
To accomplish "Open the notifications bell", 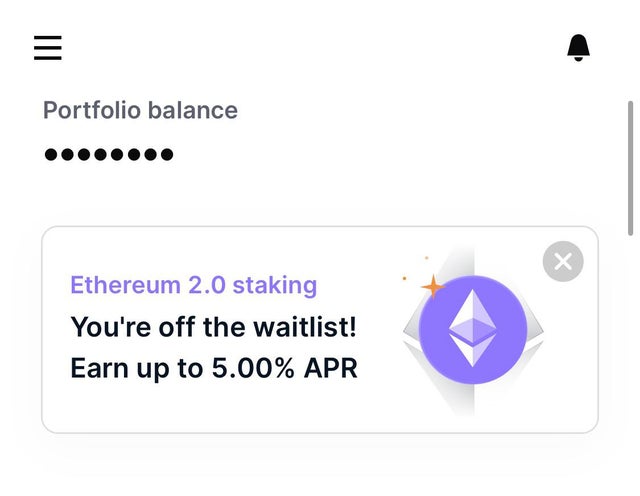I will (578, 48).
